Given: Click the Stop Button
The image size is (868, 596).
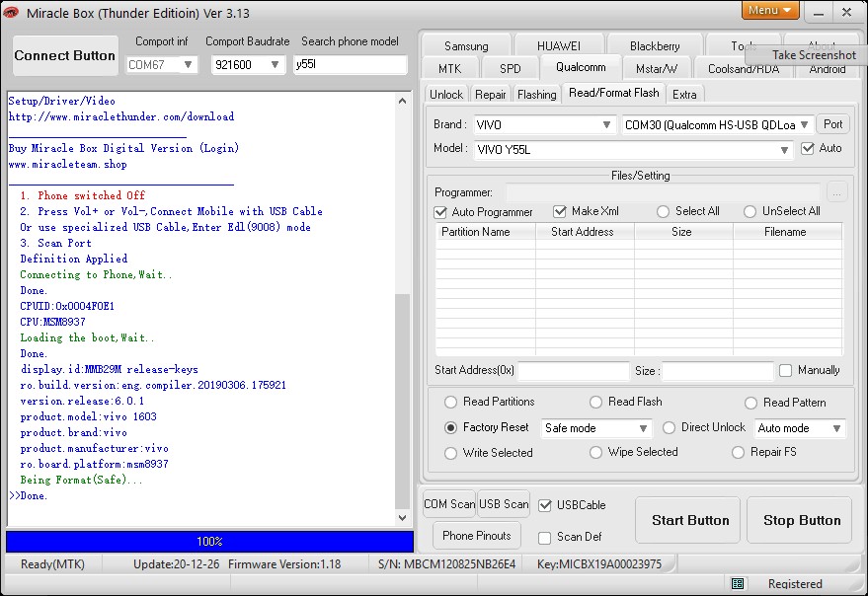Looking at the screenshot, I should [799, 520].
